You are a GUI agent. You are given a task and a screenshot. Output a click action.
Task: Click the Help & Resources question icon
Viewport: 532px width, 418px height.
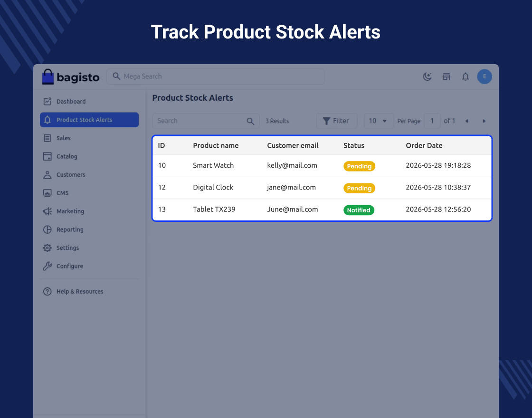pyautogui.click(x=47, y=292)
